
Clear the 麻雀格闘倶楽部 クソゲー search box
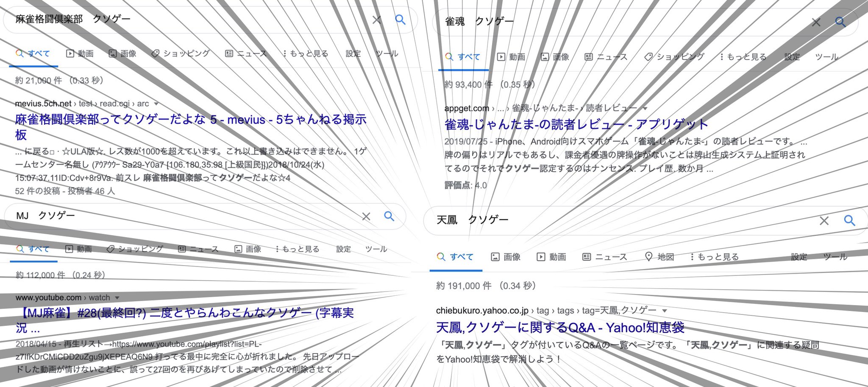(376, 20)
